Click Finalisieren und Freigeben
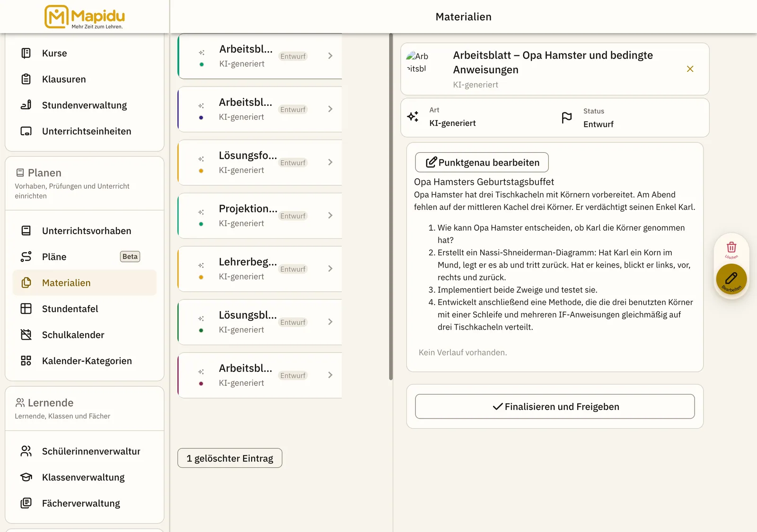Viewport: 757px width, 532px height. pyautogui.click(x=555, y=407)
